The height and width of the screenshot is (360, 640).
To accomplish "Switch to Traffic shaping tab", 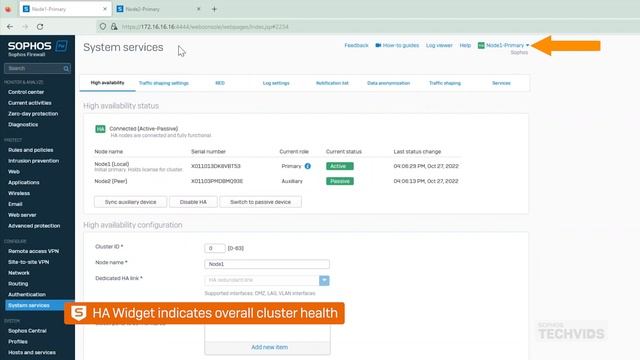I will coord(445,83).
